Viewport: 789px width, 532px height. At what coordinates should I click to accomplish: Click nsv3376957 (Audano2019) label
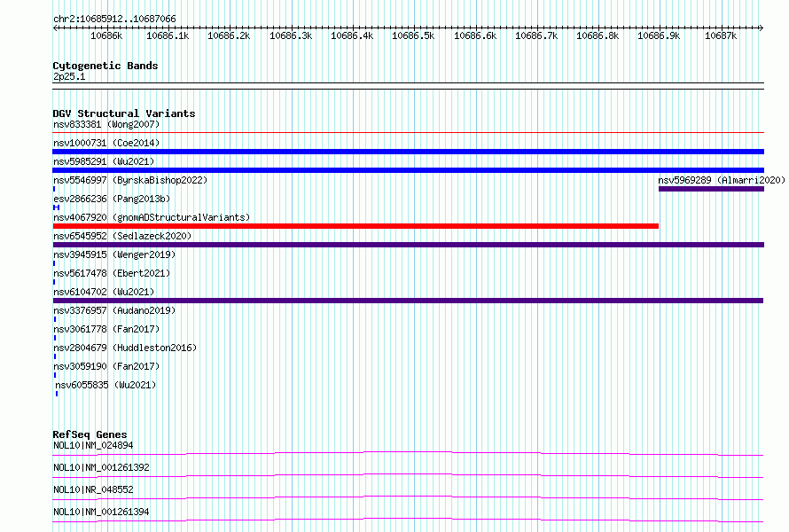[114, 310]
